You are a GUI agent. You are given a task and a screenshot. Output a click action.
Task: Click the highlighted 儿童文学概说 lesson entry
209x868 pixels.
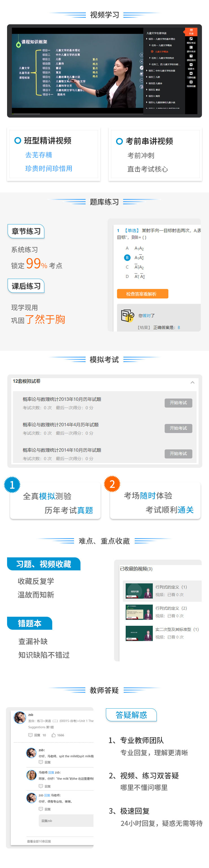pyautogui.click(x=162, y=51)
